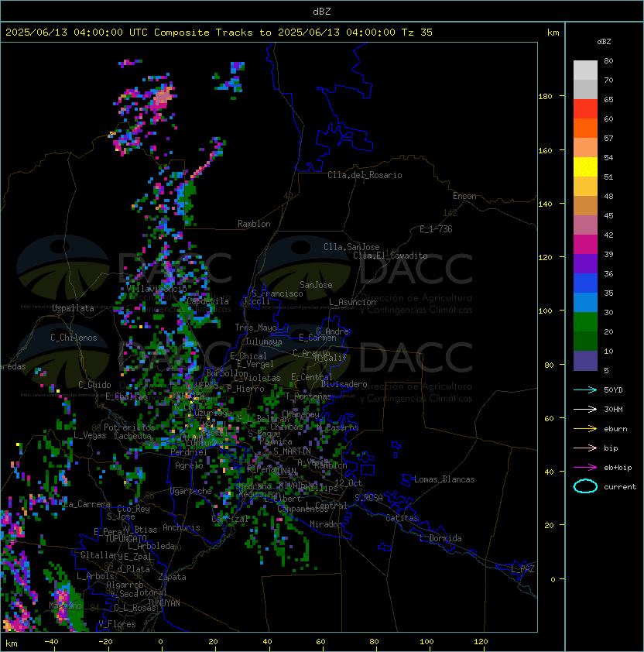Screen dimensions: 644x652
Task: Click the 'Lomas_Blancas' map label
Action: (444, 479)
